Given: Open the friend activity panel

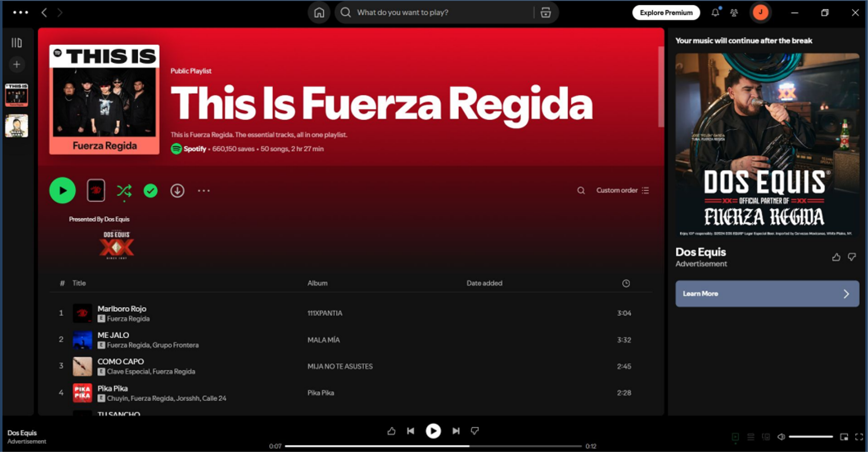Looking at the screenshot, I should point(734,12).
